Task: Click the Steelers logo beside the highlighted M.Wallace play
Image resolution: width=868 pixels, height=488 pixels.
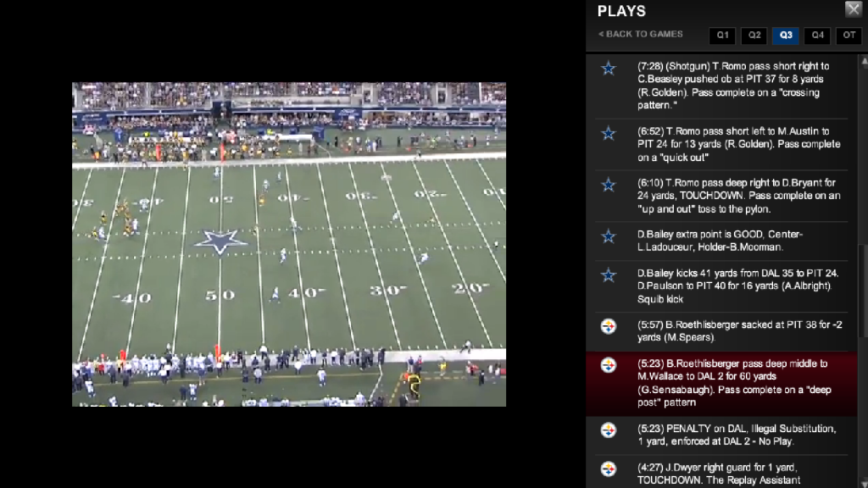Action: [x=609, y=365]
